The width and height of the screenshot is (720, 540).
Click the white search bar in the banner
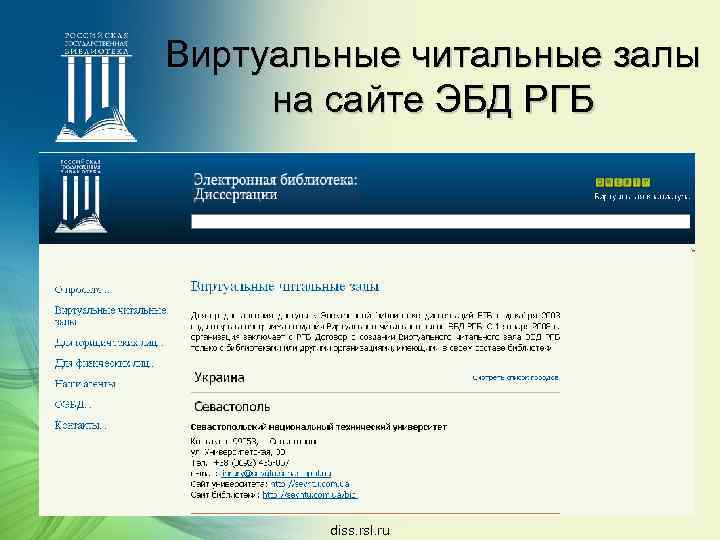[440, 221]
